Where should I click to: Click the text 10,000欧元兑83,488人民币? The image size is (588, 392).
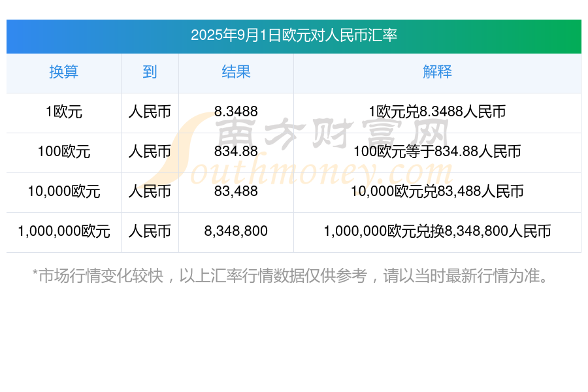(x=437, y=191)
